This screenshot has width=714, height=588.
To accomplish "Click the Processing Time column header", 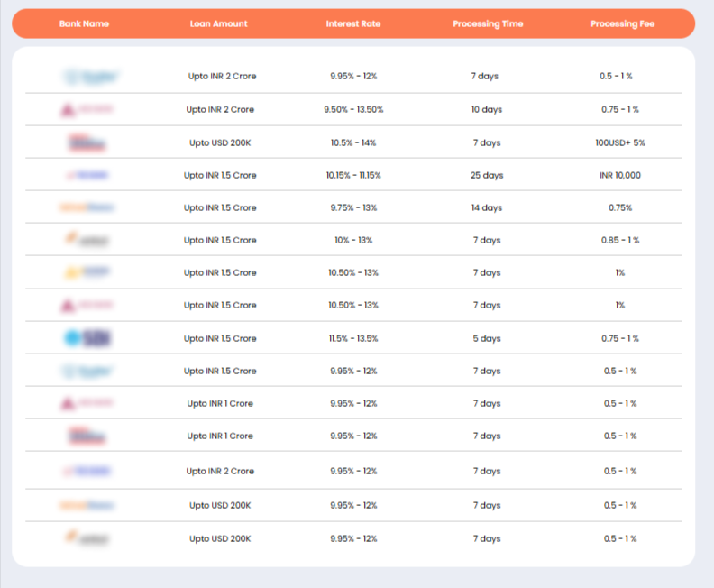I will tap(488, 23).
